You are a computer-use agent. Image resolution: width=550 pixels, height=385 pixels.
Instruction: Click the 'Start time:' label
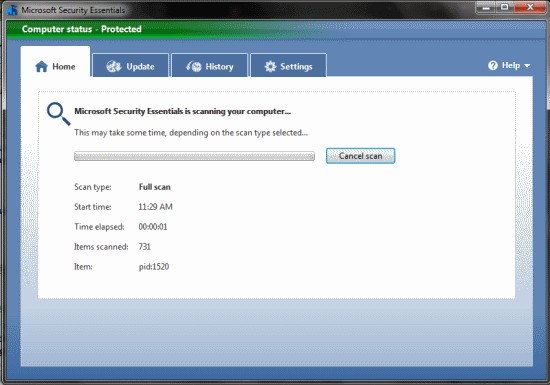93,207
